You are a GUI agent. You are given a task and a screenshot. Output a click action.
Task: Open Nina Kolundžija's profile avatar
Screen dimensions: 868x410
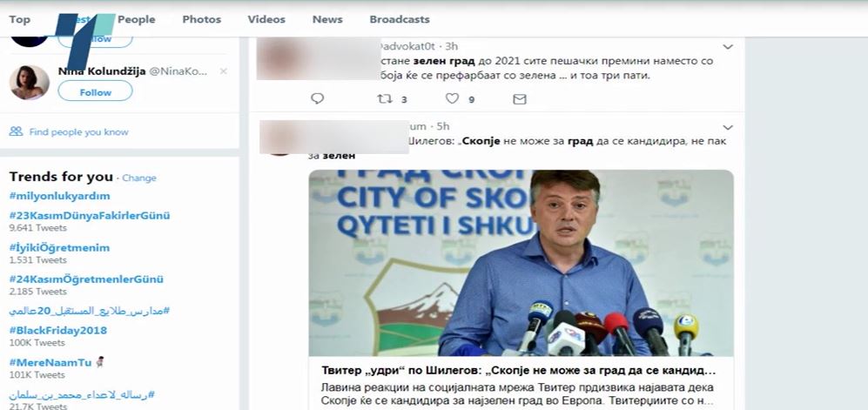(30, 83)
